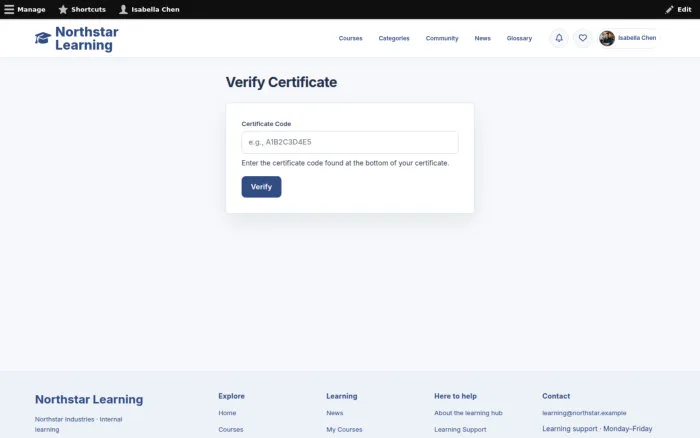This screenshot has height=438, width=700.
Task: Click the Here to help heading
Action: tap(455, 396)
